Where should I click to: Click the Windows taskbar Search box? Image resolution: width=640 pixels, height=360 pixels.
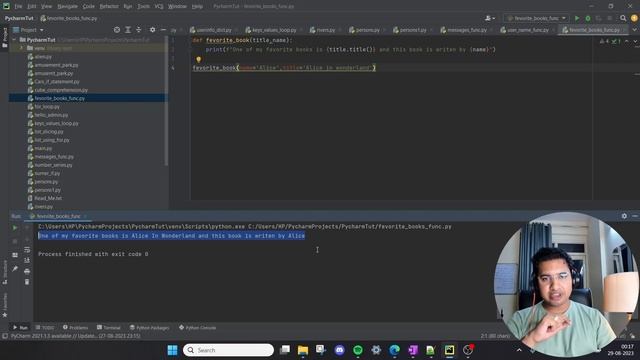[x=229, y=350]
